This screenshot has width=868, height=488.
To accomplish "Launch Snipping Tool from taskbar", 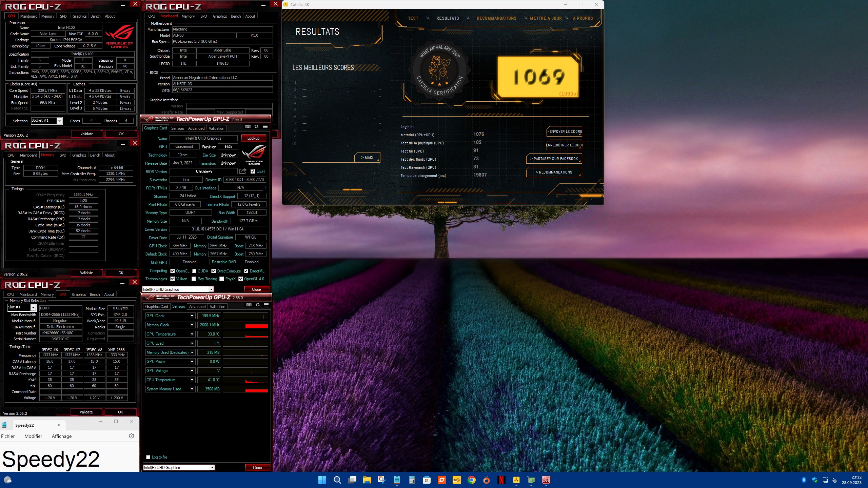I will (x=382, y=480).
